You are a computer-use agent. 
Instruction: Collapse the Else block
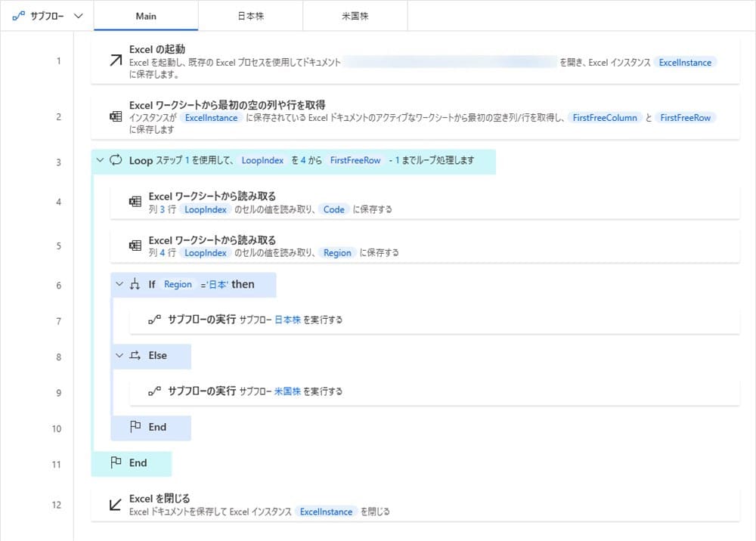click(x=119, y=355)
